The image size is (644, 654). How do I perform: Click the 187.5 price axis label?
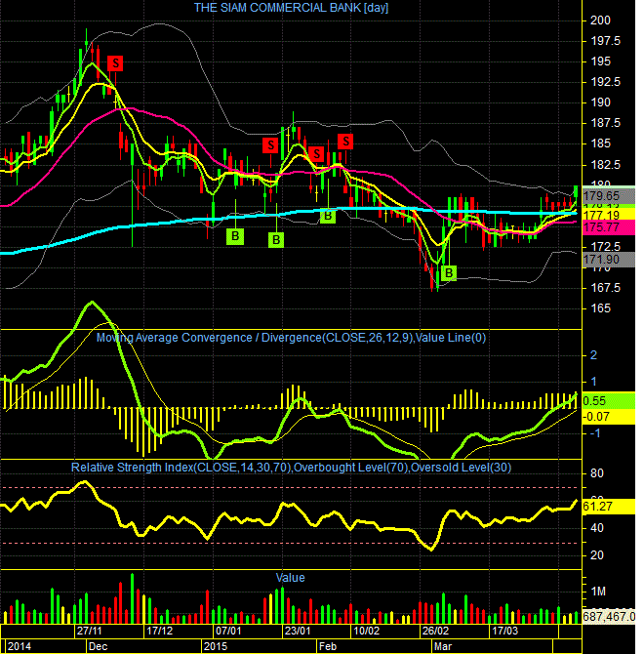click(606, 123)
